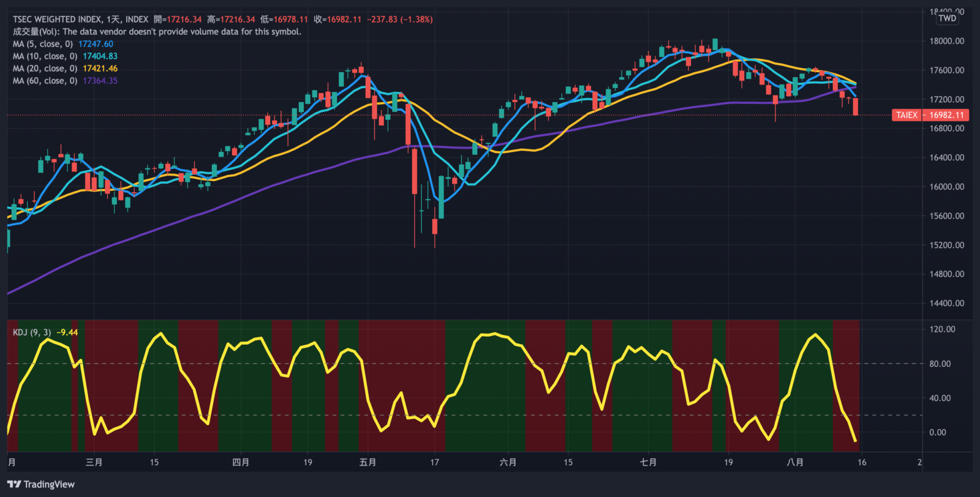Image resolution: width=980 pixels, height=497 pixels.
Task: Click the 八月 date marker on time axis
Action: 795,462
